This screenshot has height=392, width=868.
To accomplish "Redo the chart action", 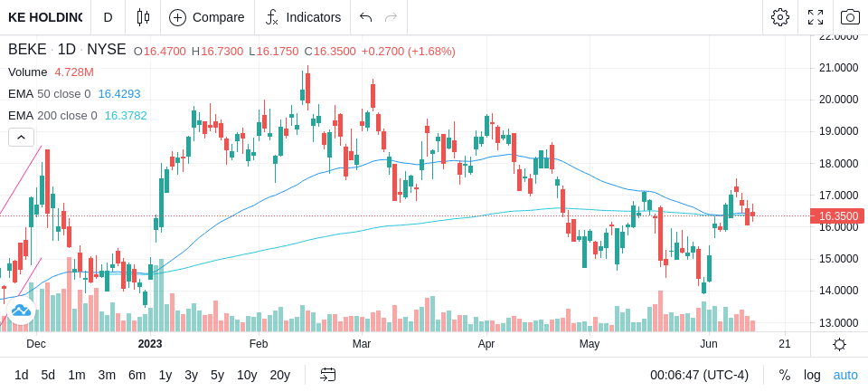I will coord(391,17).
